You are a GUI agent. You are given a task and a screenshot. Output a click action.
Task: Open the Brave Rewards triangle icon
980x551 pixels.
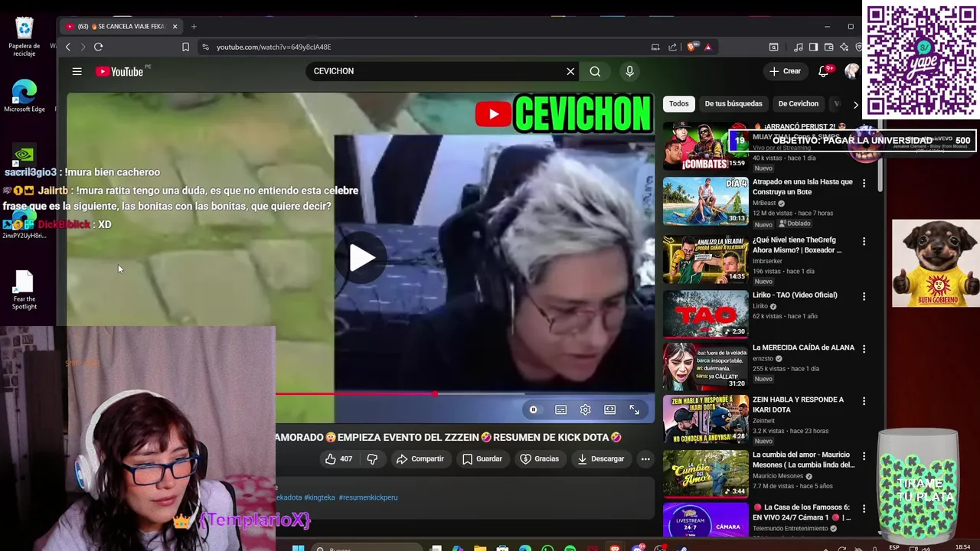707,47
